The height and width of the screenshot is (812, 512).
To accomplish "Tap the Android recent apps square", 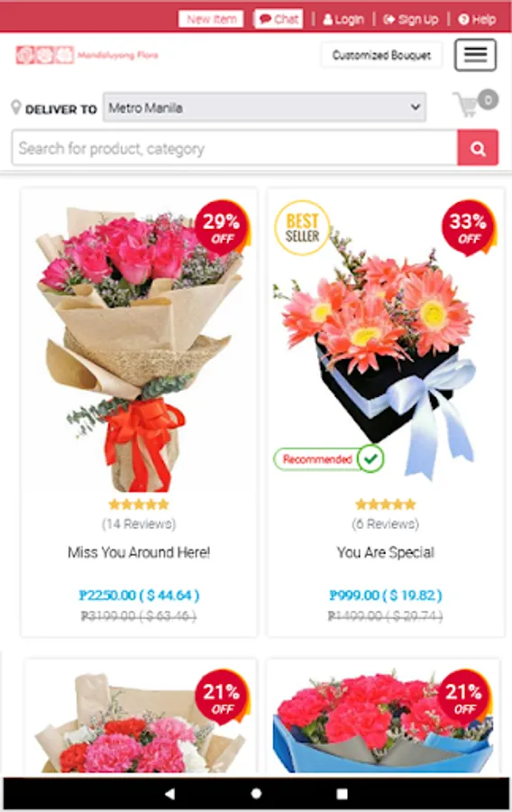I will click(x=342, y=793).
